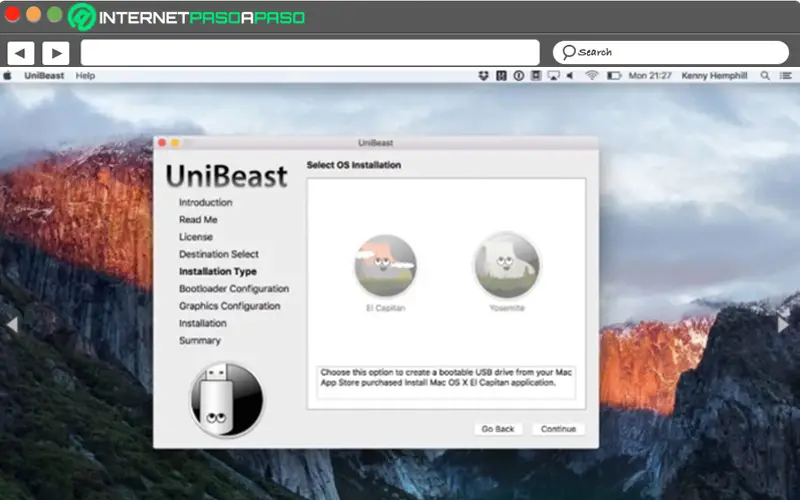Image resolution: width=800 pixels, height=500 pixels.
Task: Click the Graphics Configuration step
Action: pyautogui.click(x=229, y=306)
